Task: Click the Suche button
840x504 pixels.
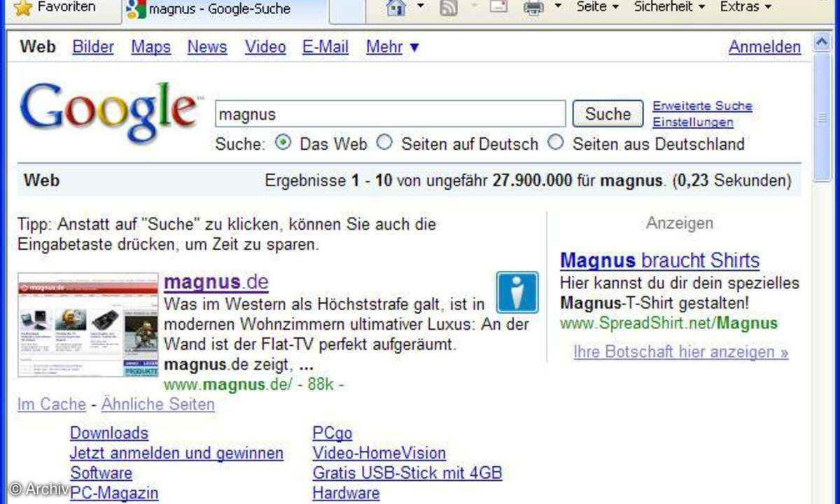Action: point(608,113)
